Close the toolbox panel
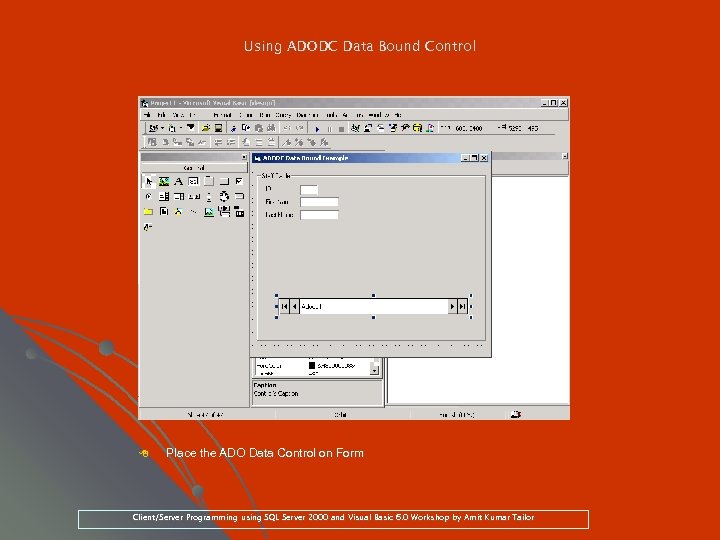 pos(244,157)
